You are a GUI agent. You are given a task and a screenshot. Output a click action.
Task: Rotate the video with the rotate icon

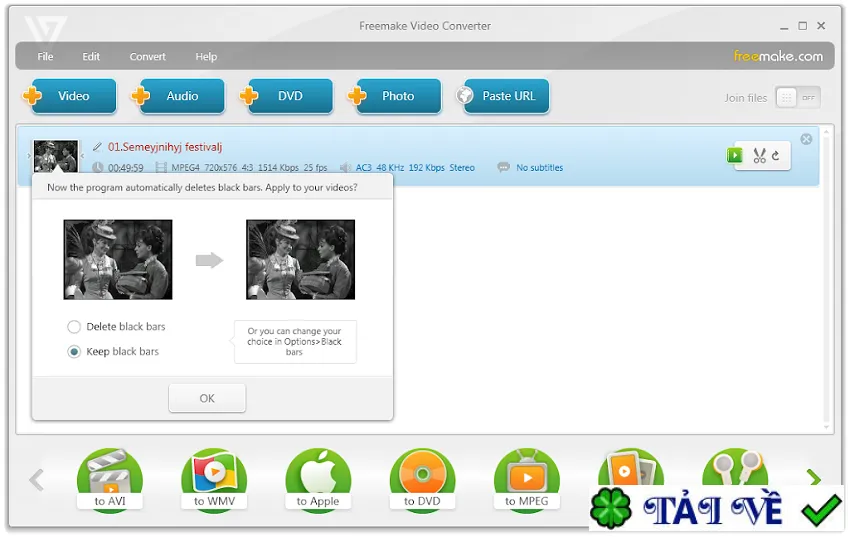tap(776, 156)
